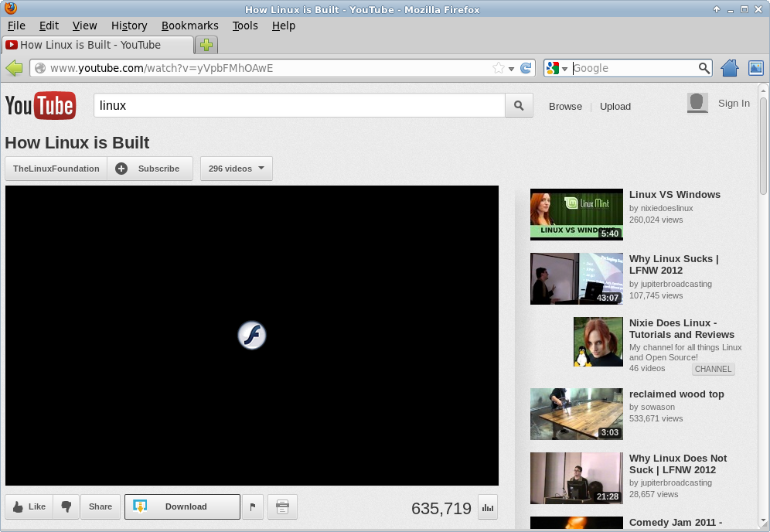The width and height of the screenshot is (770, 532).
Task: Dislike the video with thumbs-down icon
Action: (66, 506)
